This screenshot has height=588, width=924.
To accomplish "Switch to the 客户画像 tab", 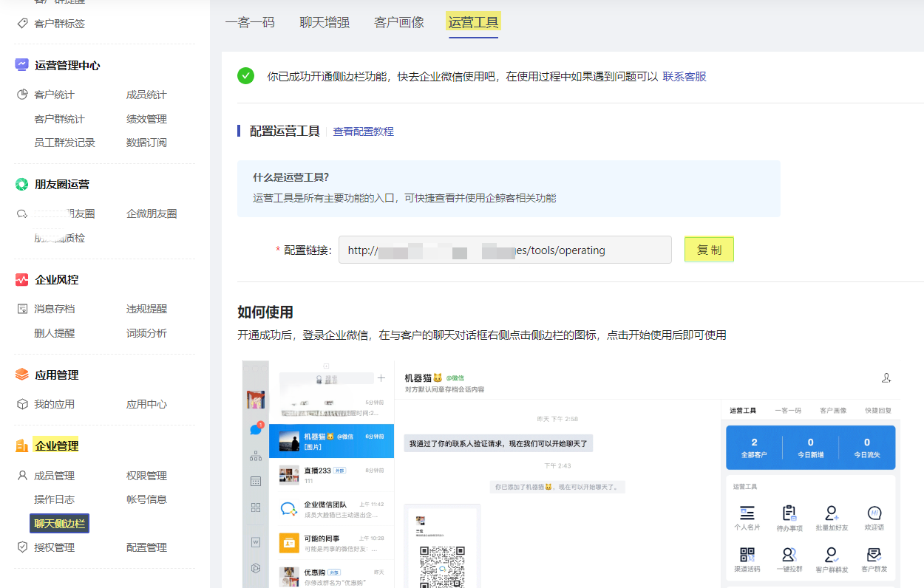I will tap(399, 22).
